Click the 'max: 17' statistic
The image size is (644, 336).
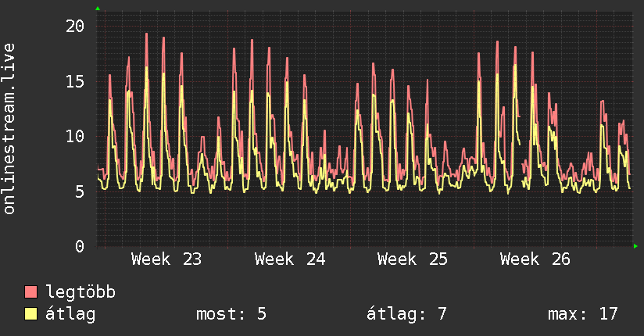coord(583,314)
